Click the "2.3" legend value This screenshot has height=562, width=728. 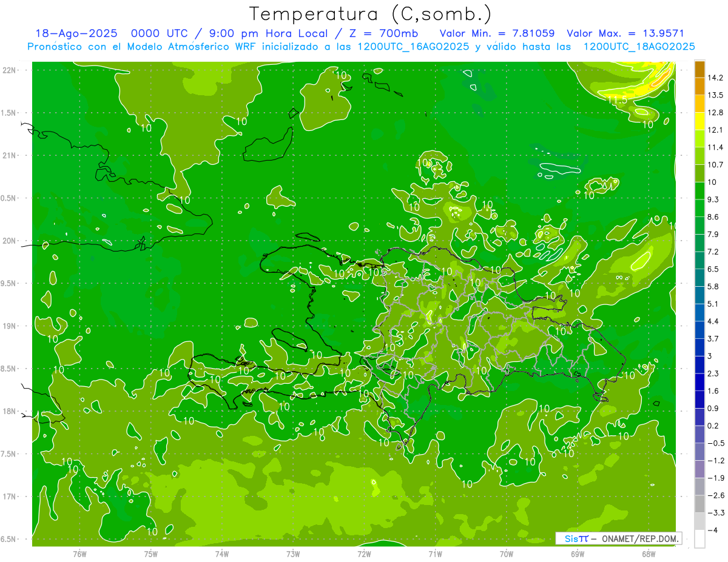tap(713, 373)
